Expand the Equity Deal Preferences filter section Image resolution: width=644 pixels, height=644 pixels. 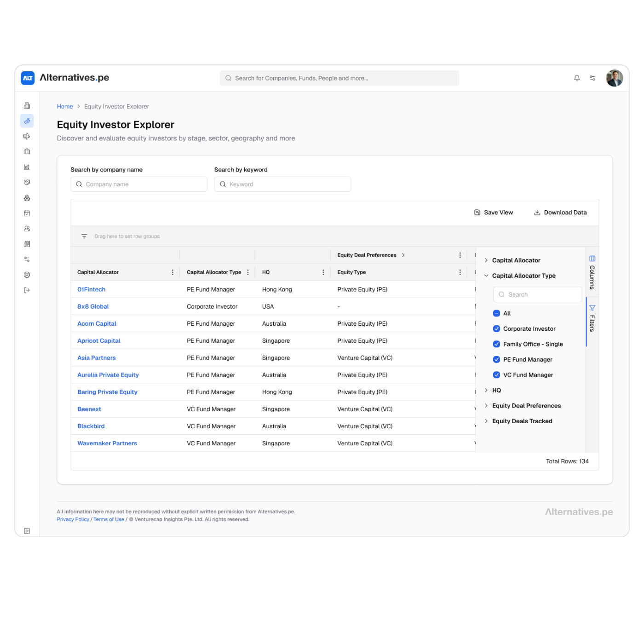tap(486, 406)
